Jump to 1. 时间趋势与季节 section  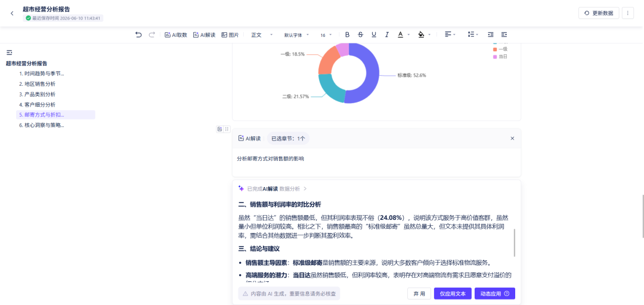(x=41, y=73)
